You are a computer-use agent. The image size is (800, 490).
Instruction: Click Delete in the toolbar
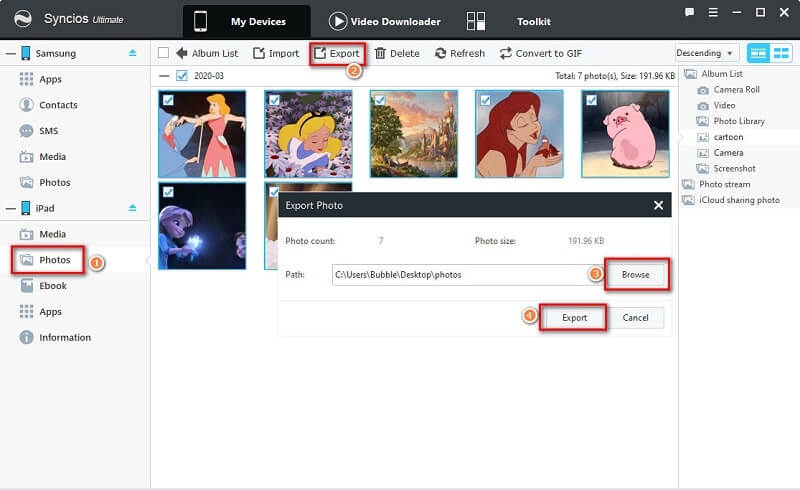pos(397,53)
